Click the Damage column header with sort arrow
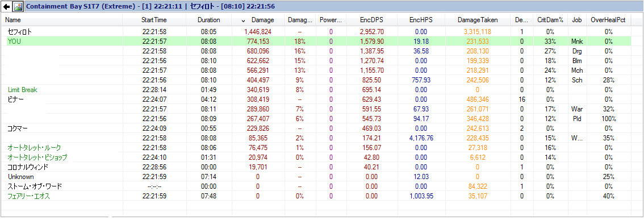Image resolution: width=644 pixels, height=220 pixels. 257,20
